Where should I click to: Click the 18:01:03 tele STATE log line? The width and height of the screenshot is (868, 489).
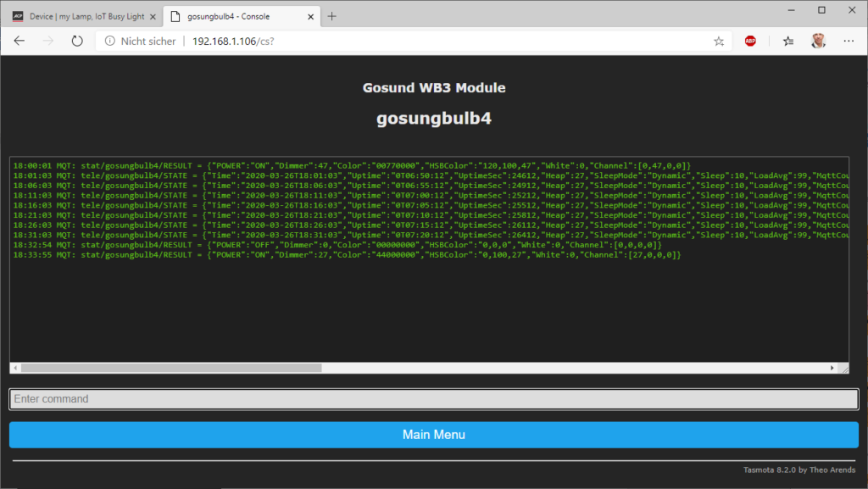click(x=431, y=175)
